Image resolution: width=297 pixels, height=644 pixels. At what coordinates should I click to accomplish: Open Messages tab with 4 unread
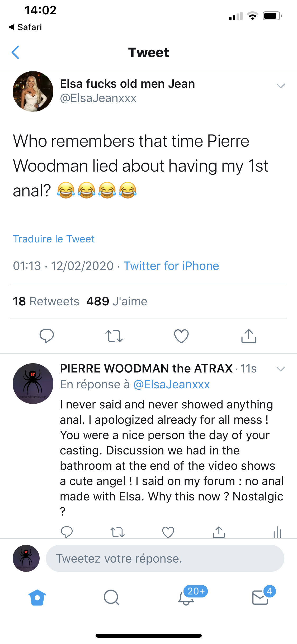coord(261,597)
